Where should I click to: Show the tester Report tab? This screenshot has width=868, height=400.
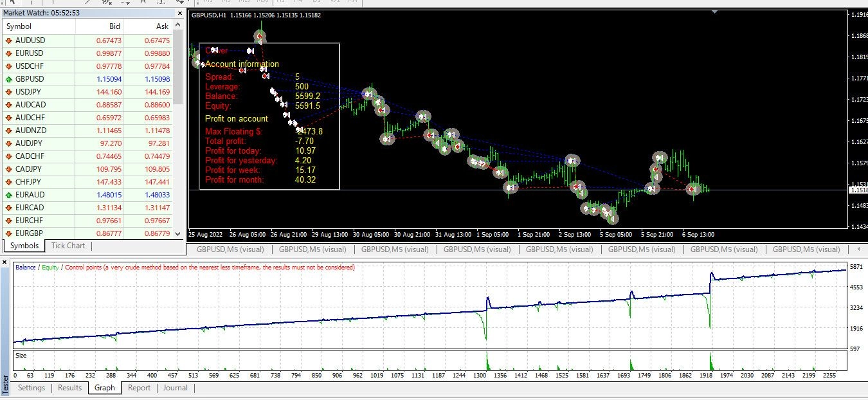pos(139,388)
